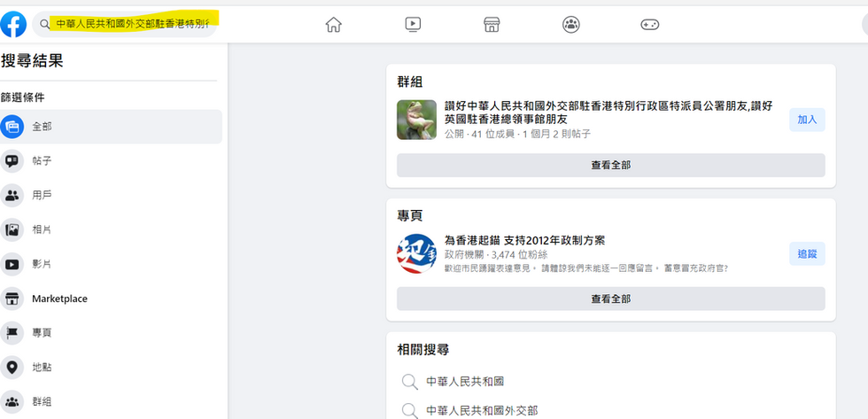Follow the page with 追蹤 button
Image resolution: width=868 pixels, height=419 pixels.
[807, 254]
